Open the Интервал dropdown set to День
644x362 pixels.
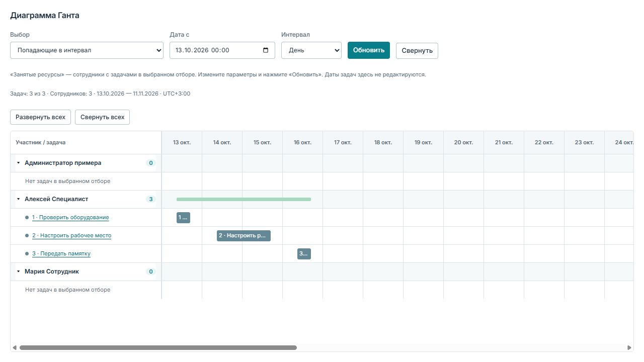[x=311, y=50]
